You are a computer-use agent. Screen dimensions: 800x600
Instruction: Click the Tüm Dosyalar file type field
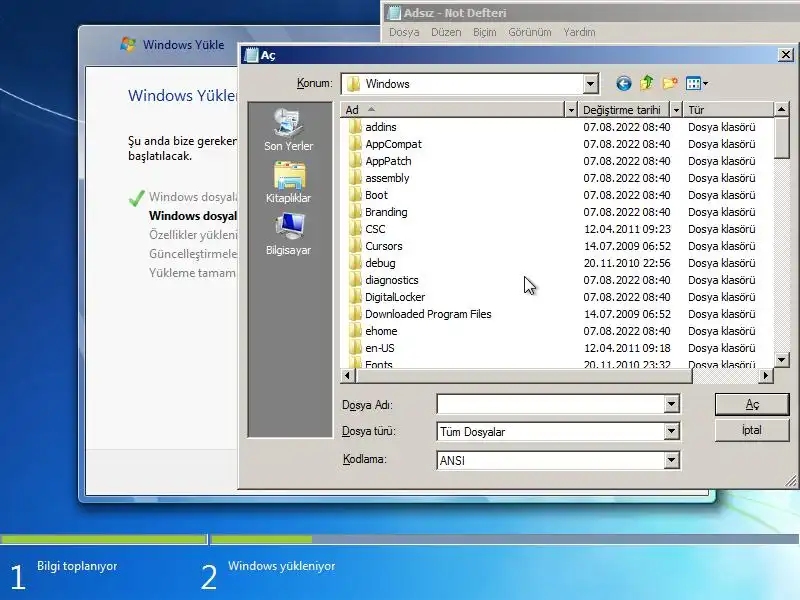(x=551, y=432)
